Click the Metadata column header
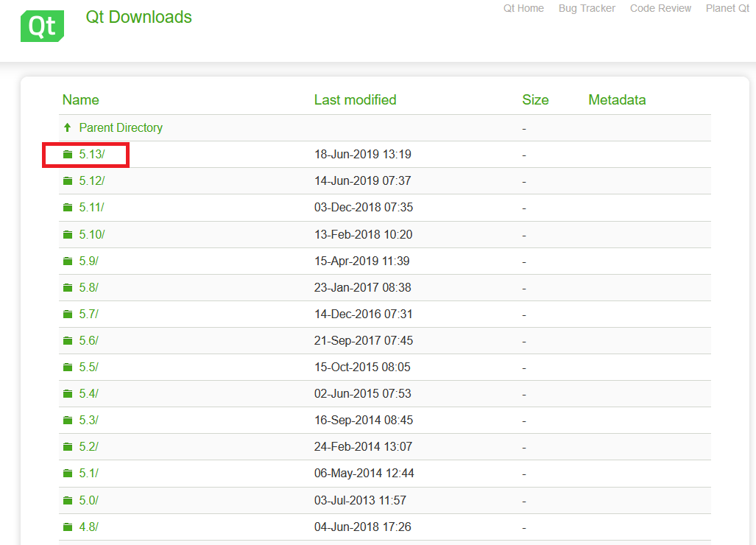This screenshot has height=545, width=756. click(617, 100)
